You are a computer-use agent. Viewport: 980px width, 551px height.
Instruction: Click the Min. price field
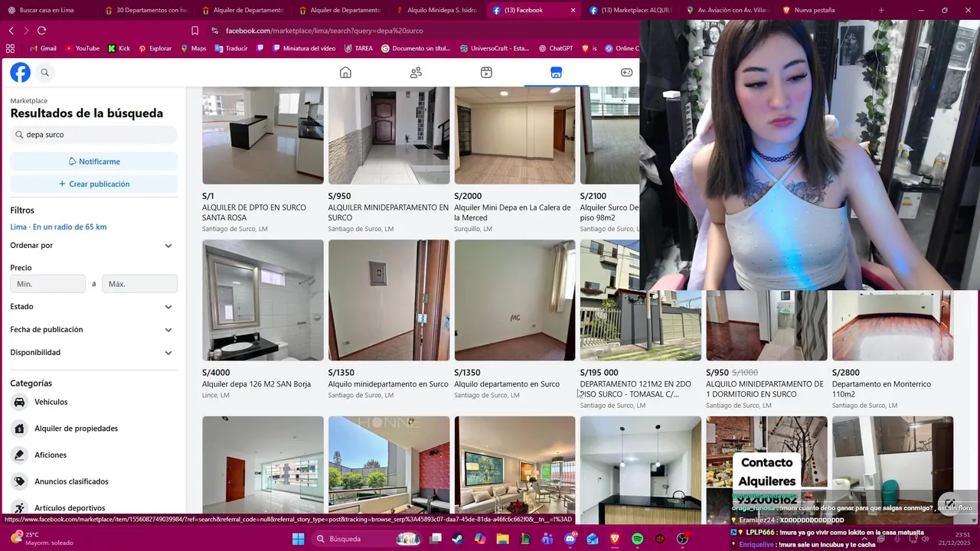coord(47,284)
